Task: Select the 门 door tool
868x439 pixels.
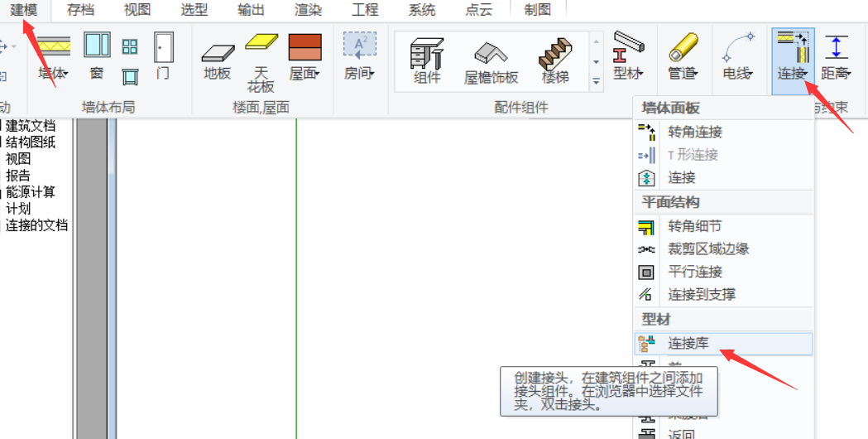Action: (163, 56)
